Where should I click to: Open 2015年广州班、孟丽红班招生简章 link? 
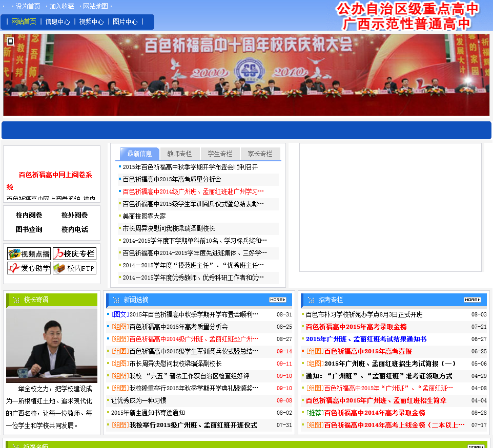click(x=376, y=400)
